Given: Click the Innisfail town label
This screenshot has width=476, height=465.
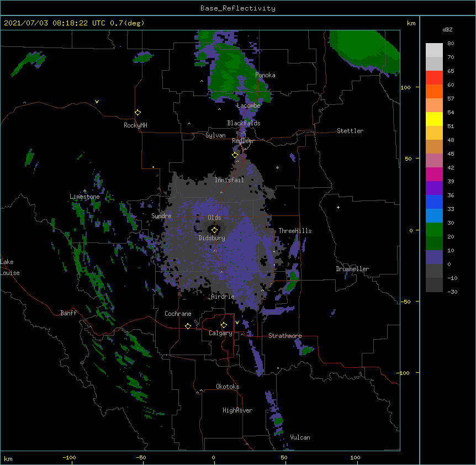Looking at the screenshot, I should [230, 180].
